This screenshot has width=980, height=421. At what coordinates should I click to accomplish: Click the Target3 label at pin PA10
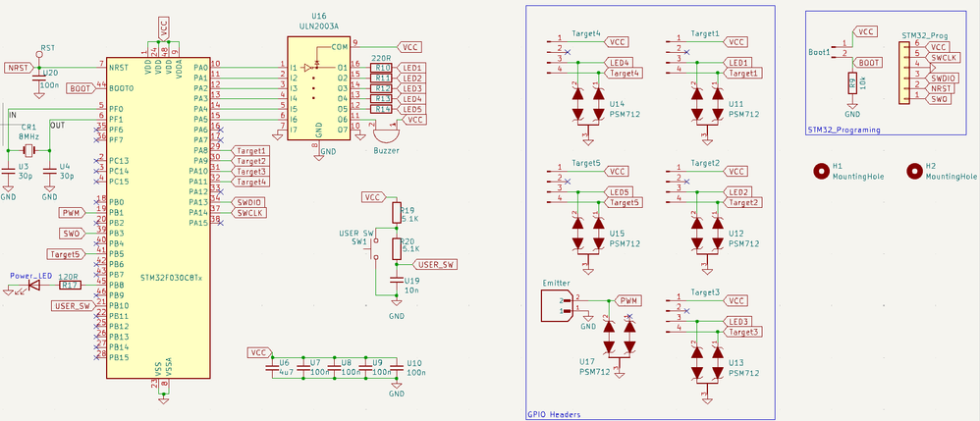click(x=250, y=171)
